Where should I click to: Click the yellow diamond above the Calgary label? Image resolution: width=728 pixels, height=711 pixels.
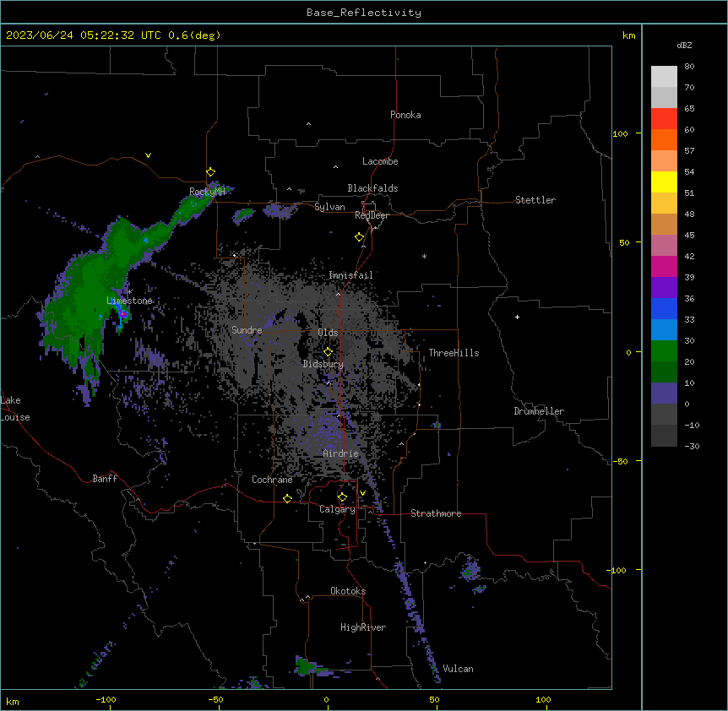coord(342,497)
